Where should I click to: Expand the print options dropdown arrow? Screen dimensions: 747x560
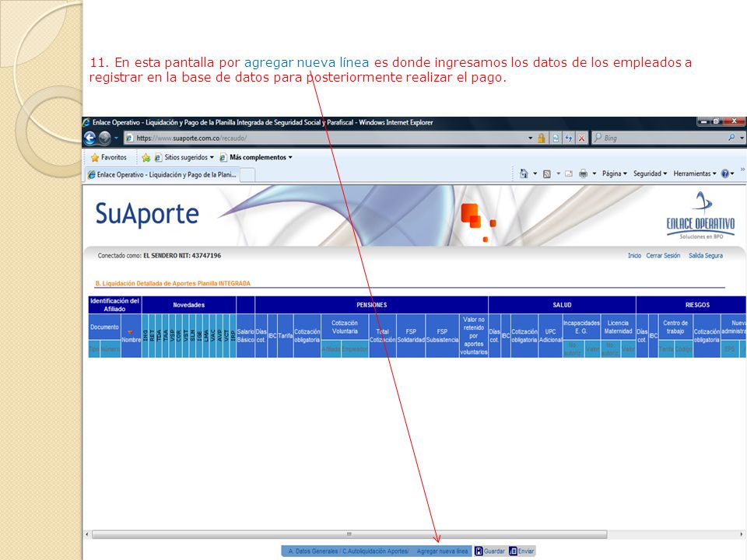tap(594, 173)
